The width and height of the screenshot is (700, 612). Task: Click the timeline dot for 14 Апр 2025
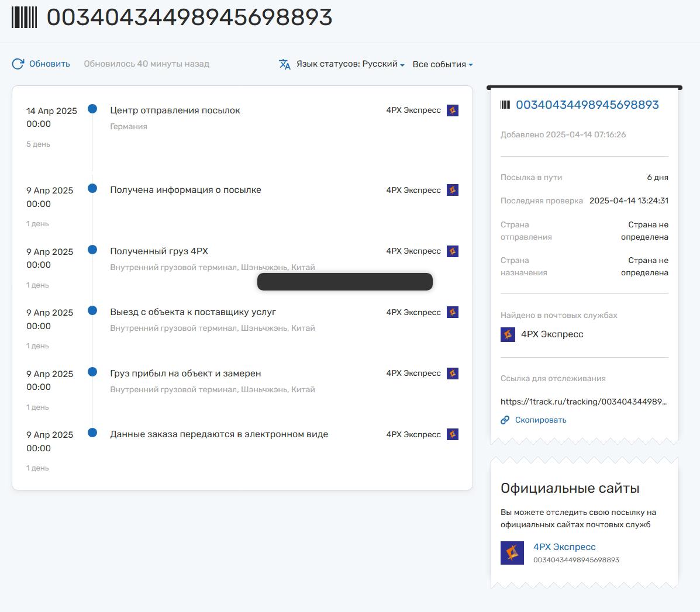pyautogui.click(x=92, y=109)
